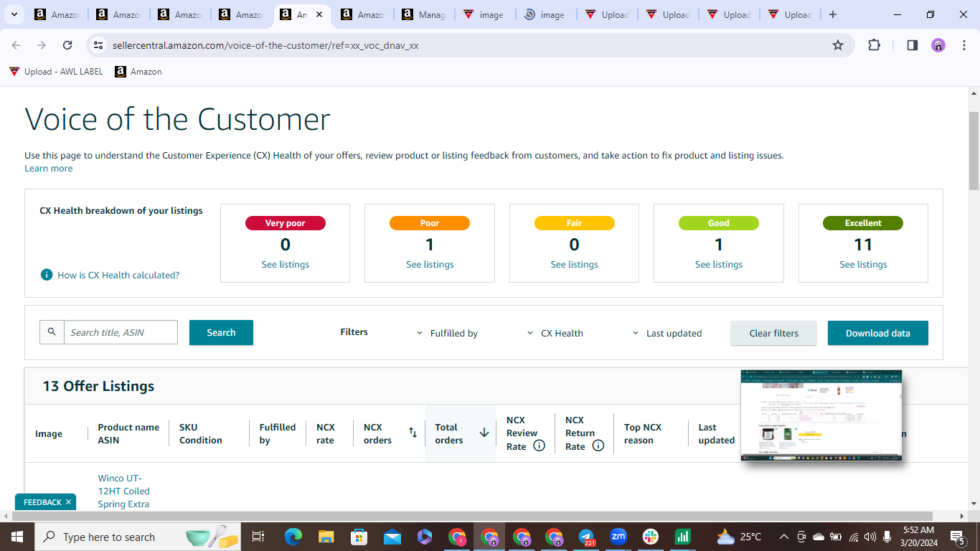Open the browser side panel
The image size is (980, 551).
pos(912,45)
